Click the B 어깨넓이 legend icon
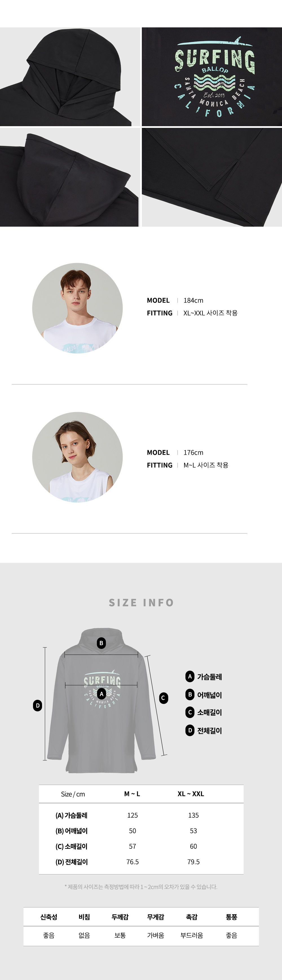The height and width of the screenshot is (980, 282). 190,694
